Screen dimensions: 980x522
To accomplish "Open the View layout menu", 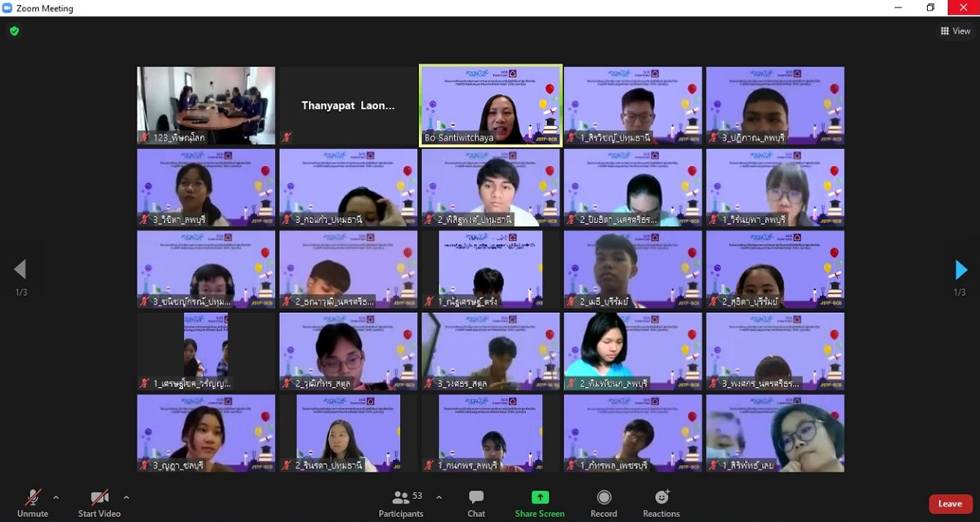I will pos(955,30).
